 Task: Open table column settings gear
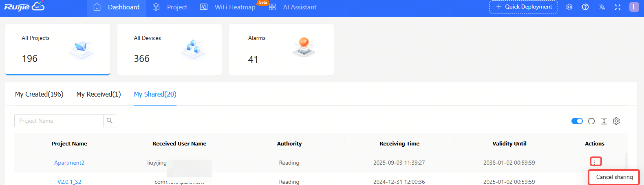616,121
